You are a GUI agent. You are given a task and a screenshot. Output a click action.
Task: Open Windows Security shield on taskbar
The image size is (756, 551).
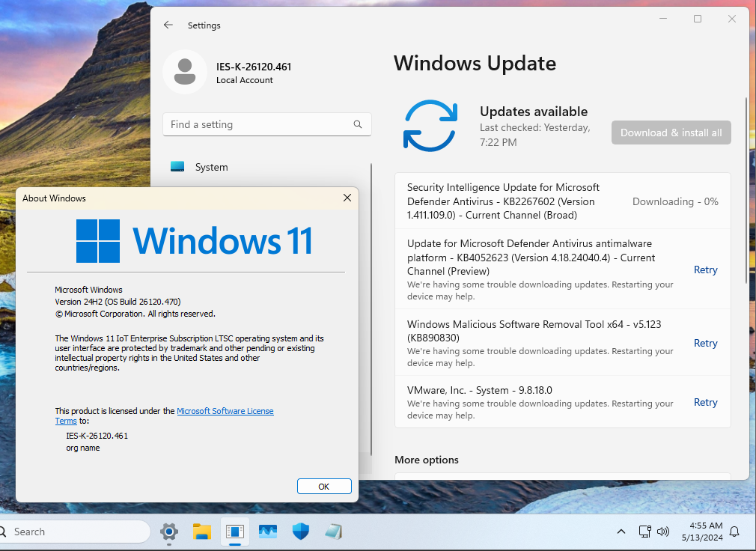click(300, 532)
